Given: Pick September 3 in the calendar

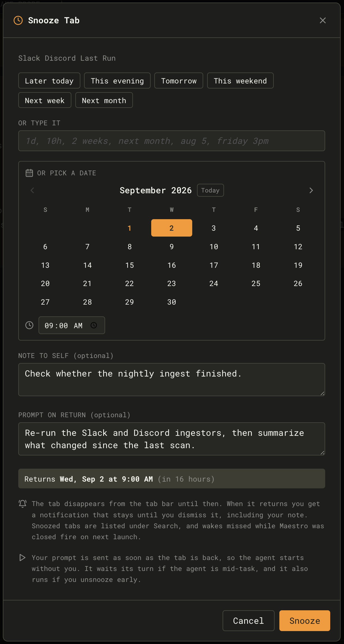Looking at the screenshot, I should tap(214, 228).
